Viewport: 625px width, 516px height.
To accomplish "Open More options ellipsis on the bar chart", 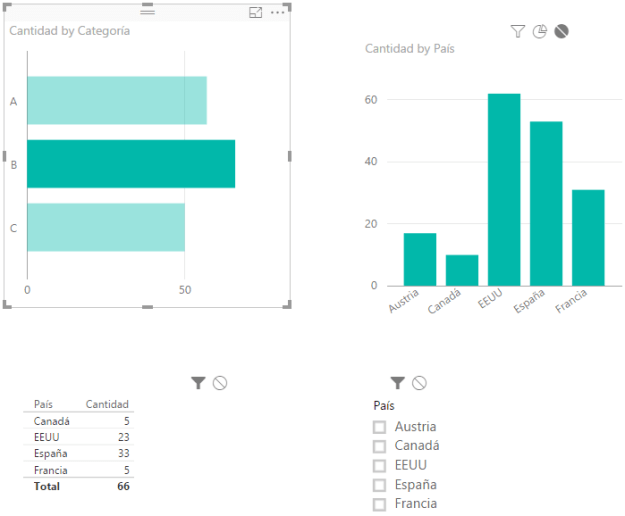I will [278, 12].
